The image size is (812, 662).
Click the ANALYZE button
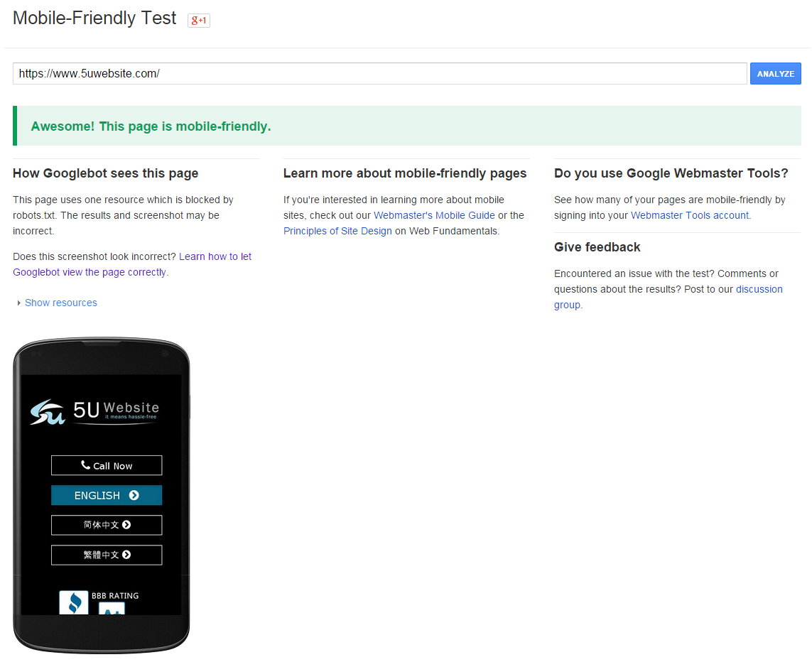coord(775,73)
